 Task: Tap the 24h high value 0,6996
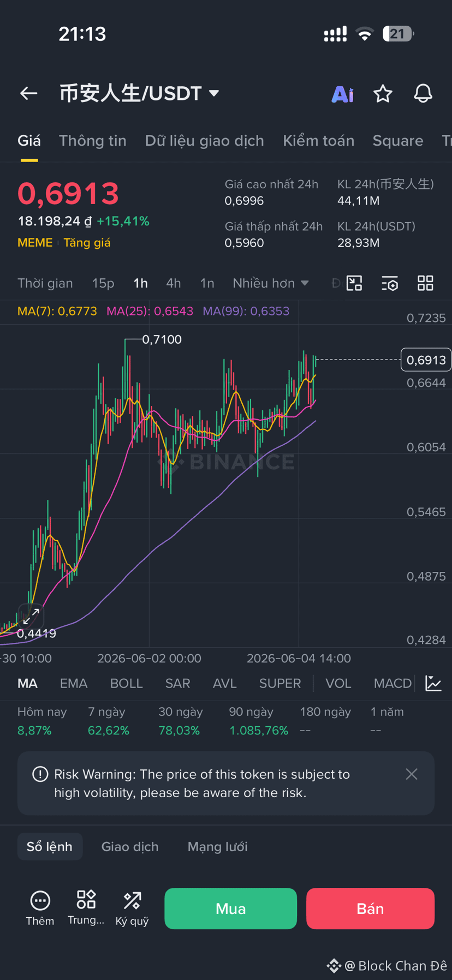pyautogui.click(x=244, y=201)
